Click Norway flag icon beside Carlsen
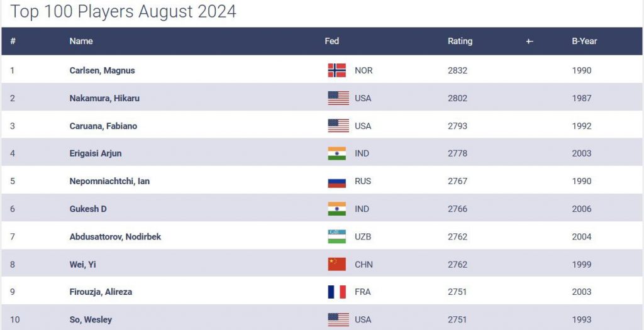 (337, 70)
